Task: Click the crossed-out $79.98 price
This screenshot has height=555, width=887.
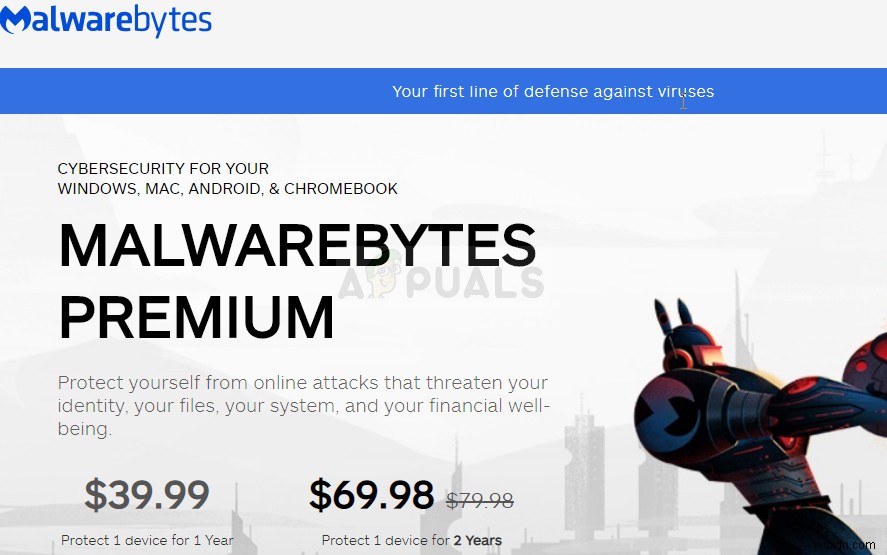Action: [x=478, y=499]
